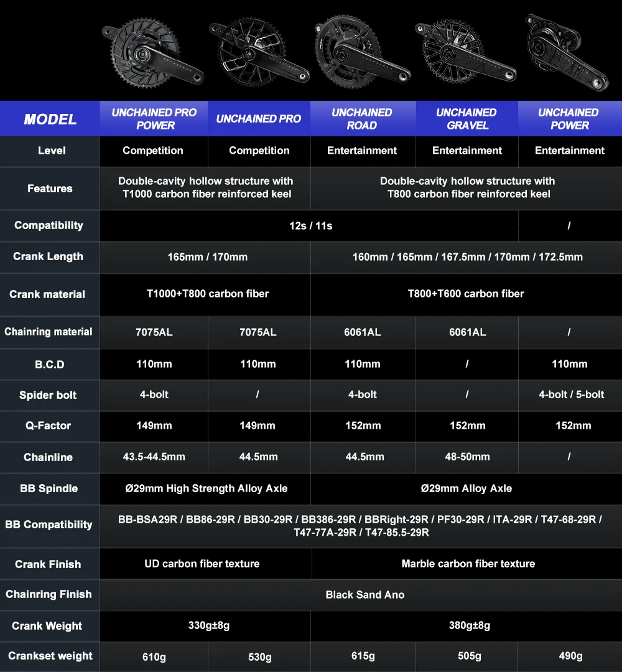Click the 4-bolt / 5-bolt spider cell
Viewport: 622px width, 672px height.
pos(570,394)
